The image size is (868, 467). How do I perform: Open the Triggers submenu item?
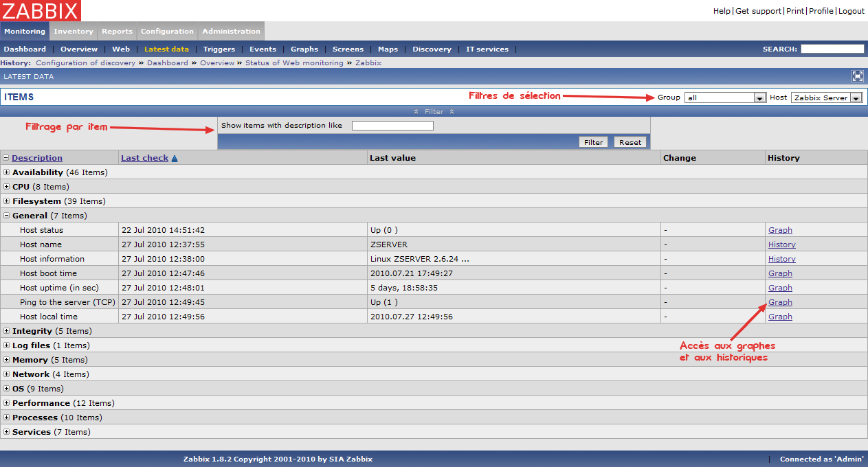point(219,49)
